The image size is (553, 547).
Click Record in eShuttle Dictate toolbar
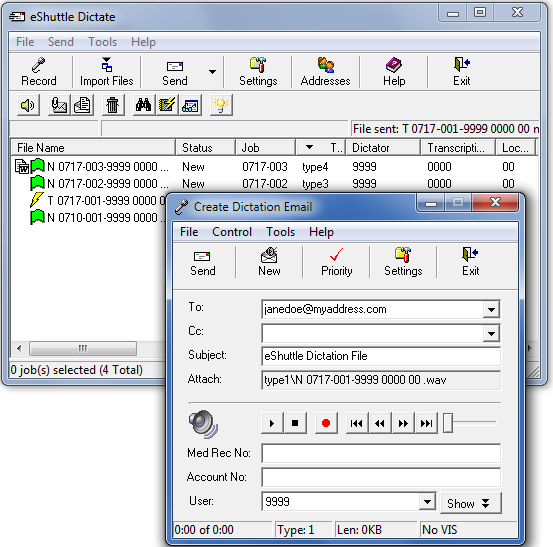pyautogui.click(x=39, y=72)
